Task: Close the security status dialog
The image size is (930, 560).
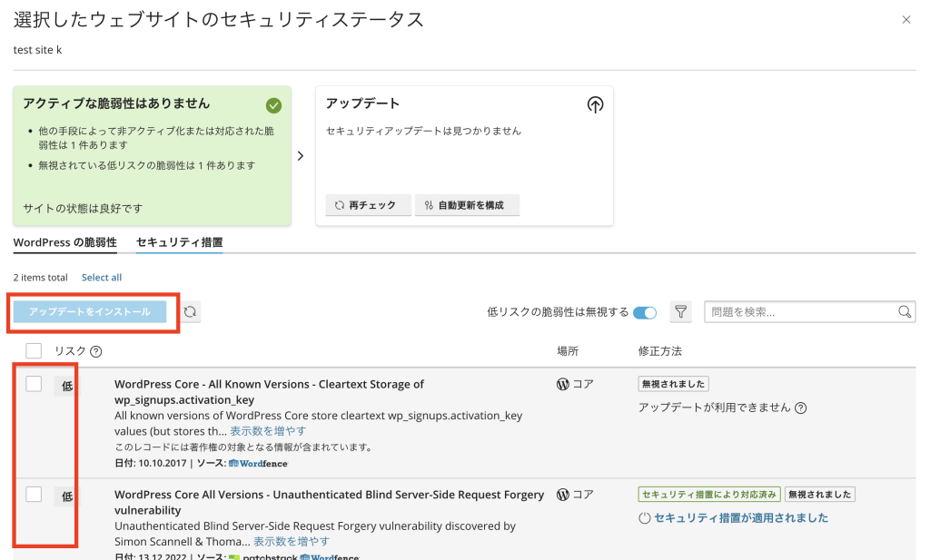Action: click(x=905, y=20)
